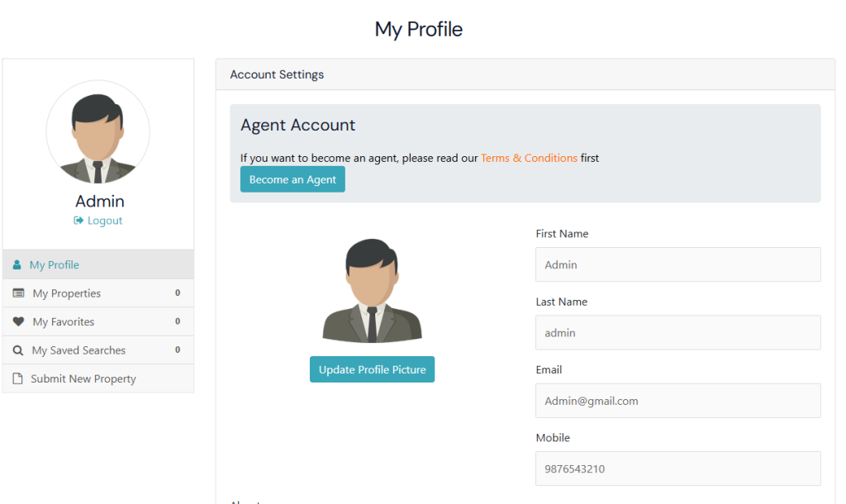Click the large profile picture avatar
846x504 pixels.
tap(372, 291)
